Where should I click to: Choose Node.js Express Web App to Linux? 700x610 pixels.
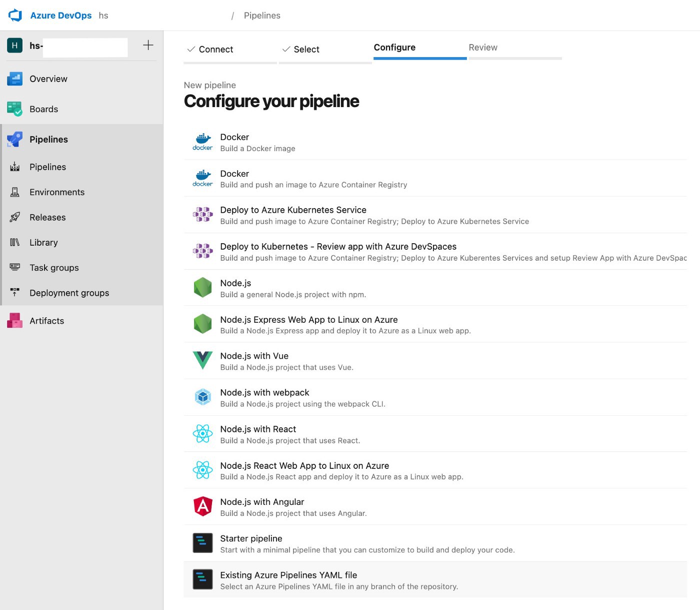(x=435, y=325)
